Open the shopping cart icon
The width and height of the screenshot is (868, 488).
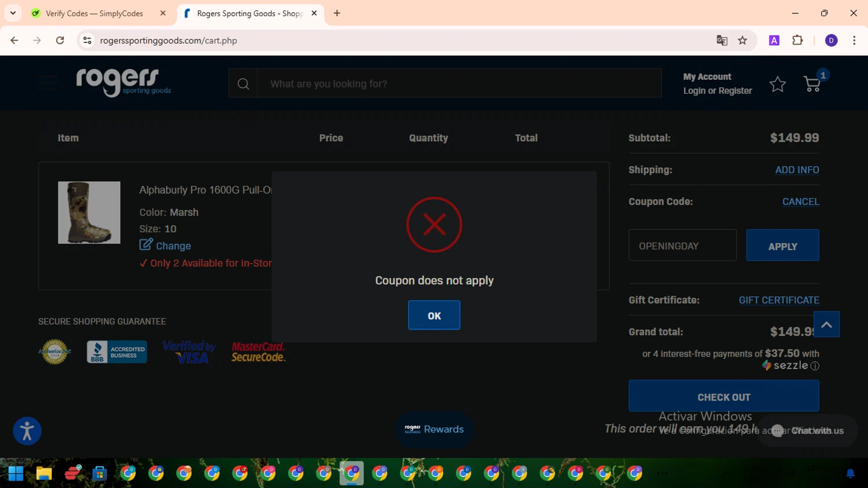click(812, 85)
